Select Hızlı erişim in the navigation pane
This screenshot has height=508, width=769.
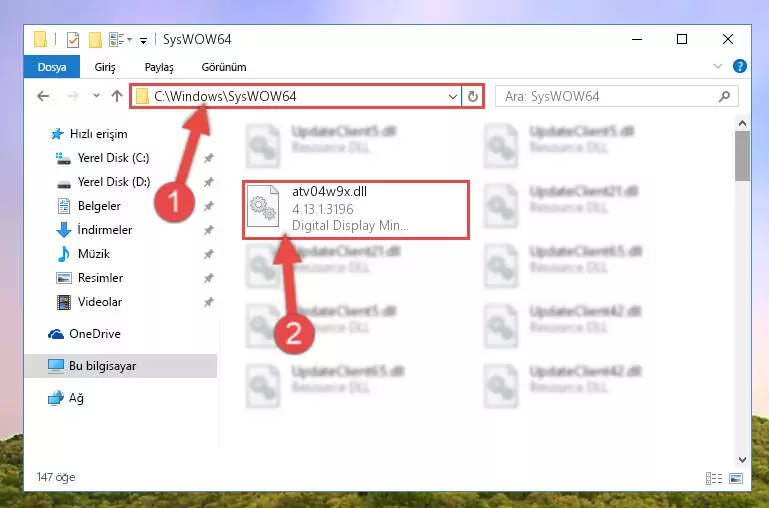[89, 134]
